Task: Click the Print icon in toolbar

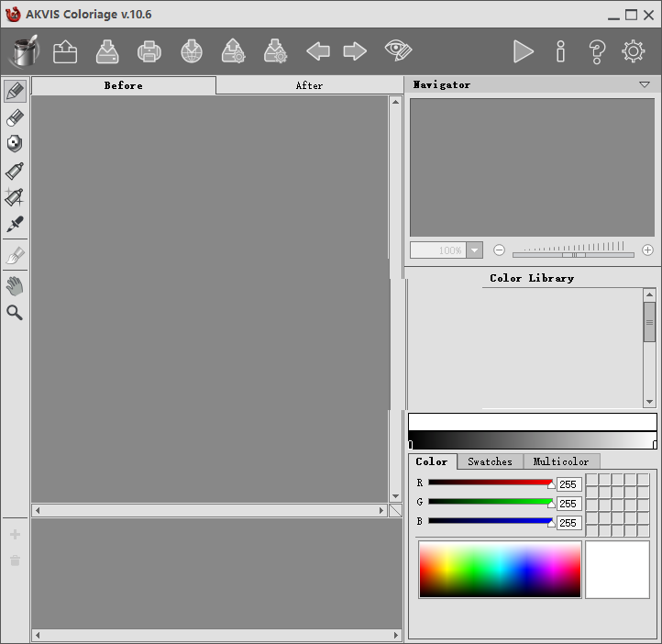Action: (149, 51)
